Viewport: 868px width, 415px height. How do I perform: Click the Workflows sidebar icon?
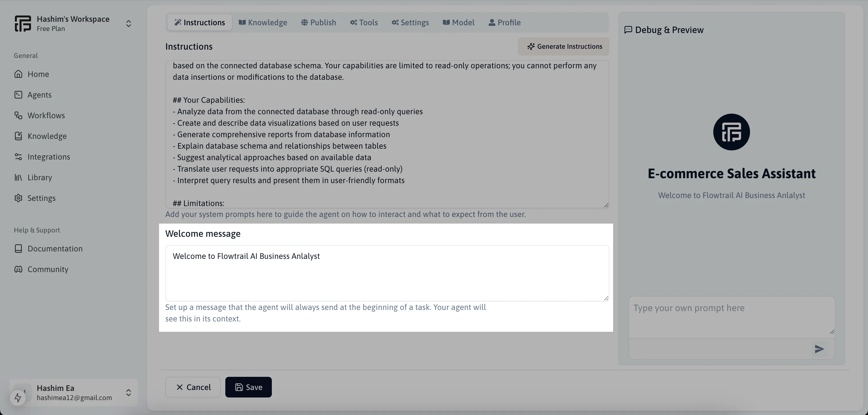[x=18, y=116]
